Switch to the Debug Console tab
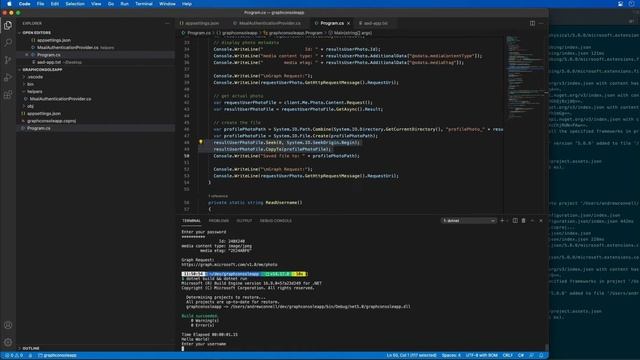640x360 pixels. pyautogui.click(x=276, y=220)
